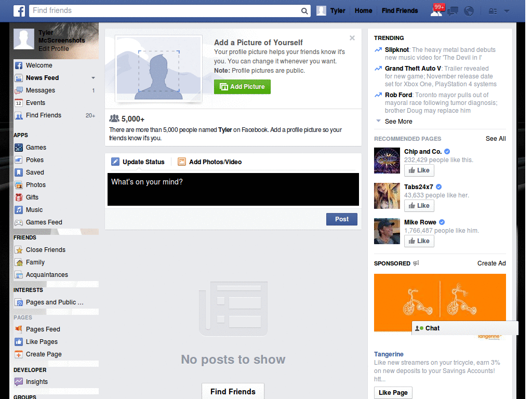532x399 pixels.
Task: Open the Grand Theft Auto V trend
Action: 413,69
